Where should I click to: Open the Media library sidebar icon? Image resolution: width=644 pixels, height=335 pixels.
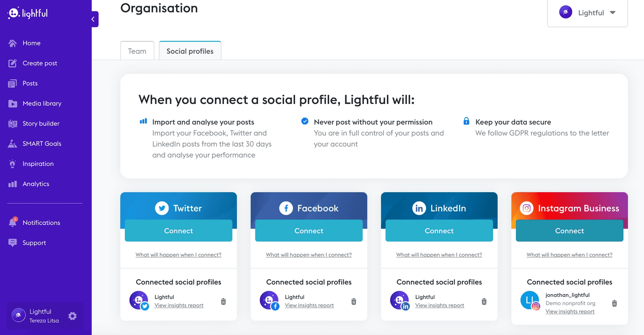point(13,104)
